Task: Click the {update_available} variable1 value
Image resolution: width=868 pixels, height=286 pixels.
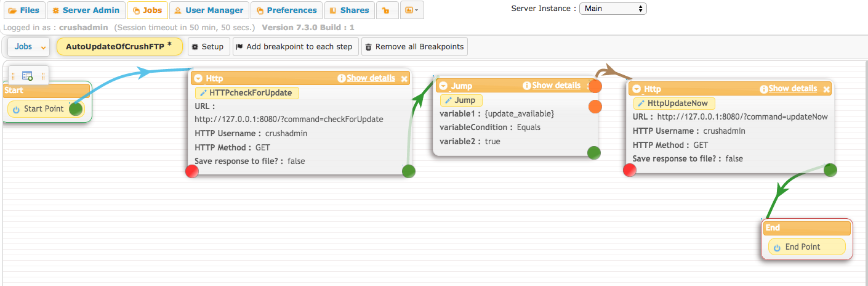Action: 520,113
